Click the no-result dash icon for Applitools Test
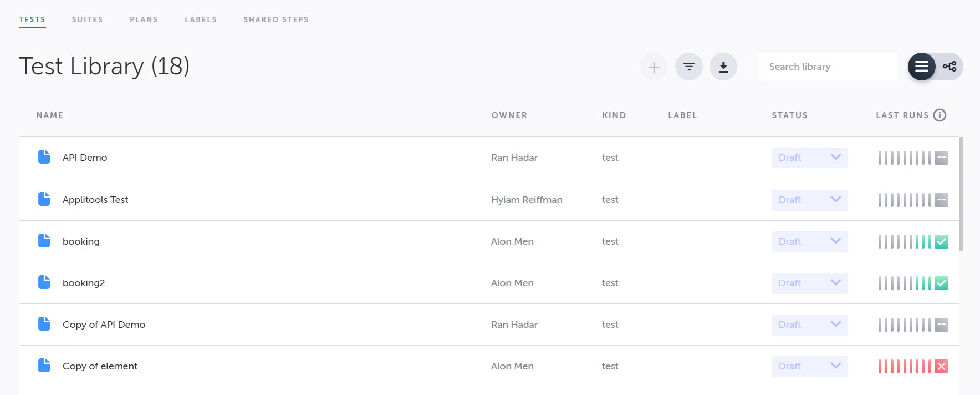 (x=941, y=200)
